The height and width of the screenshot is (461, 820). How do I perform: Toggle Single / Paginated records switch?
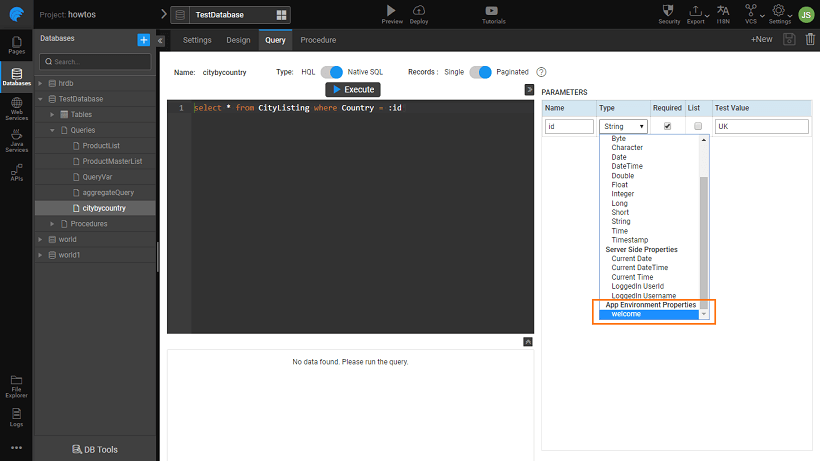(x=481, y=72)
